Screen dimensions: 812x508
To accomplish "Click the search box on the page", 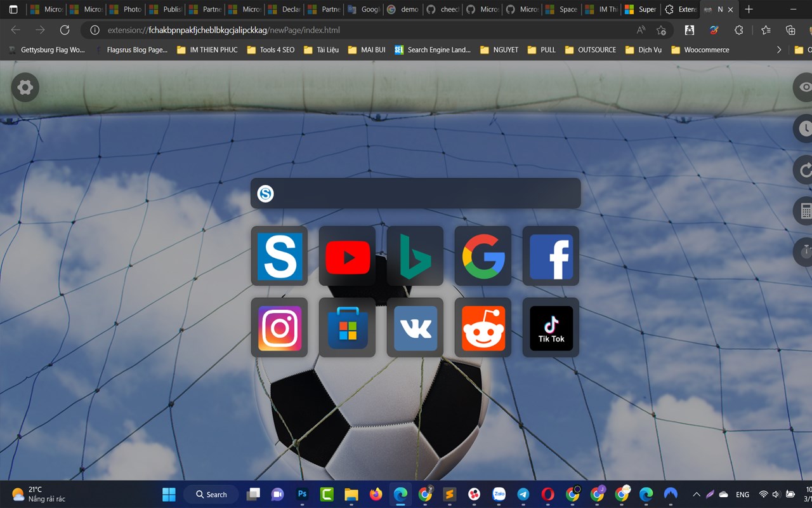I will 416,193.
